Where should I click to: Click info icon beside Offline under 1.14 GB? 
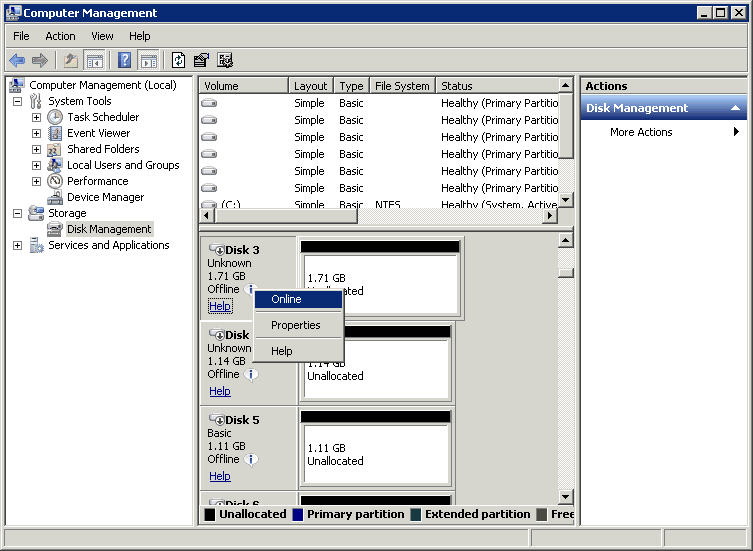click(251, 375)
